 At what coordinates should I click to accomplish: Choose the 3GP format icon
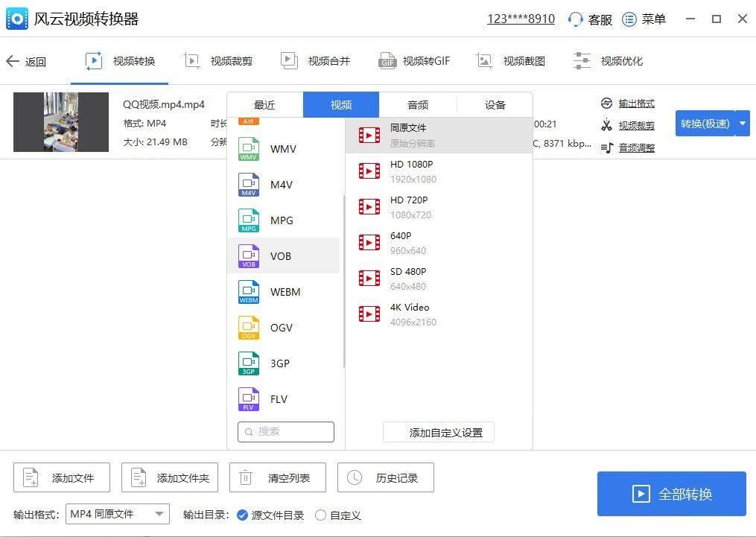coord(249,363)
